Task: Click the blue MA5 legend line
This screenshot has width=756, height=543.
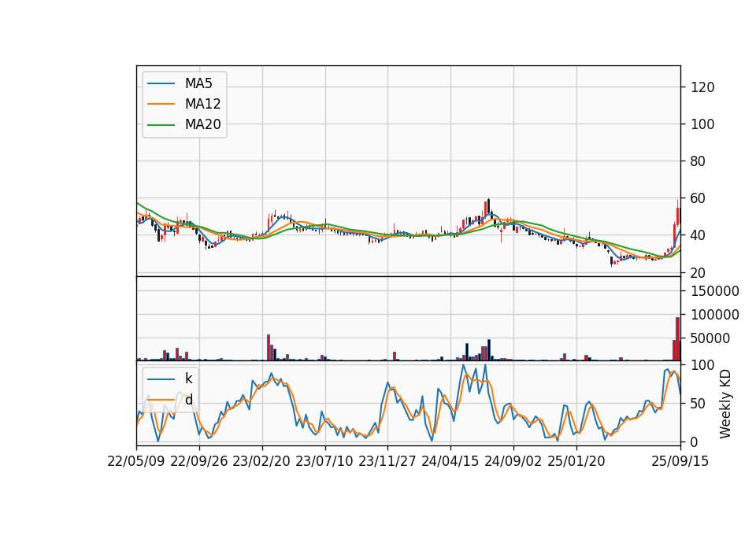Action: [161, 84]
